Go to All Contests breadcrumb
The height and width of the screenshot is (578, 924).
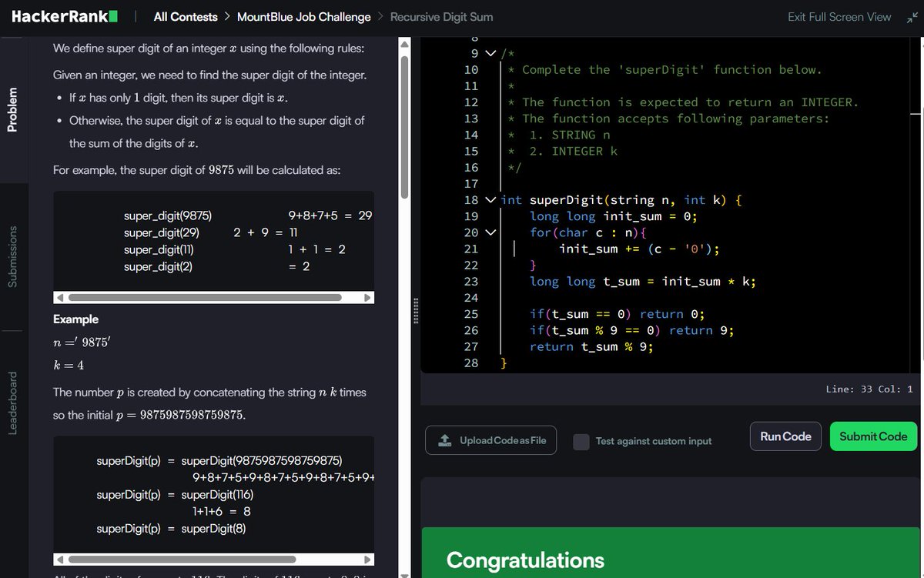click(x=186, y=17)
